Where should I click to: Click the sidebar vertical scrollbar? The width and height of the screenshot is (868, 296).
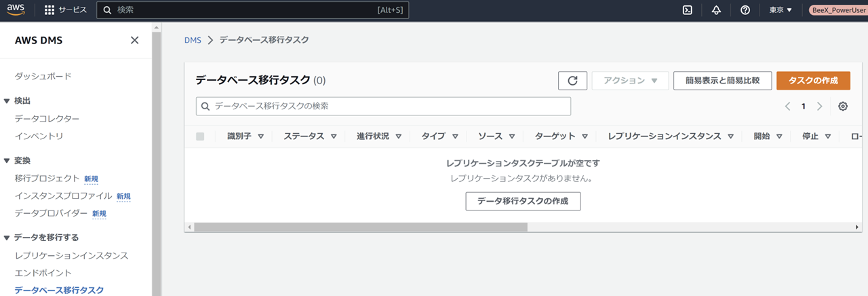pyautogui.click(x=157, y=163)
